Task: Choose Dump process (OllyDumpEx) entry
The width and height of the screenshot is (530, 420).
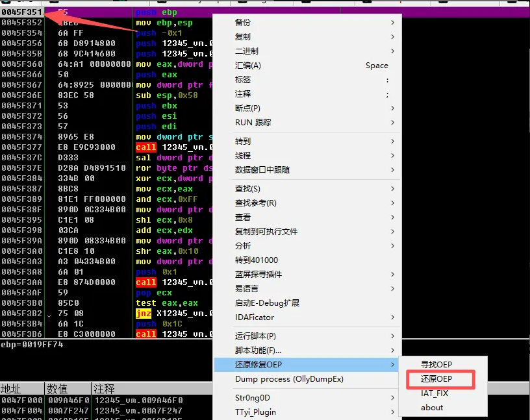Action: (307, 378)
